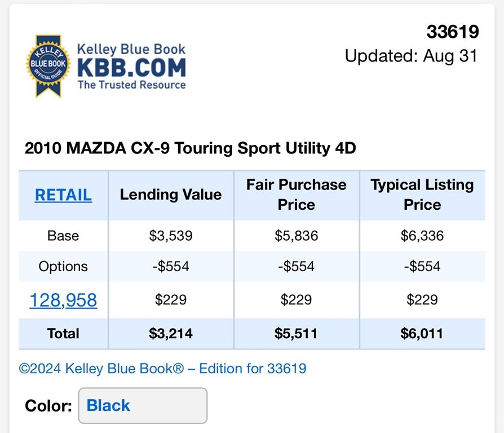Click the $3,214 lending value total
The width and height of the screenshot is (504, 433).
(171, 333)
